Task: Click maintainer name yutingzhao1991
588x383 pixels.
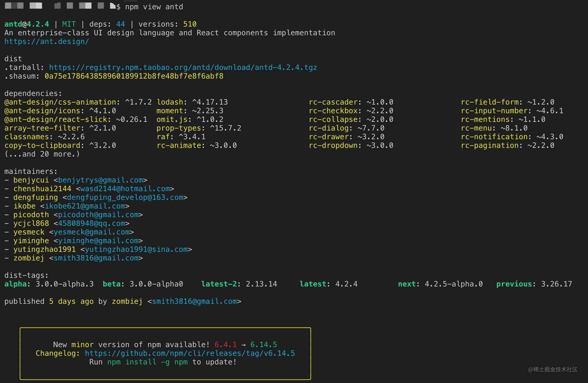Action: coord(45,249)
